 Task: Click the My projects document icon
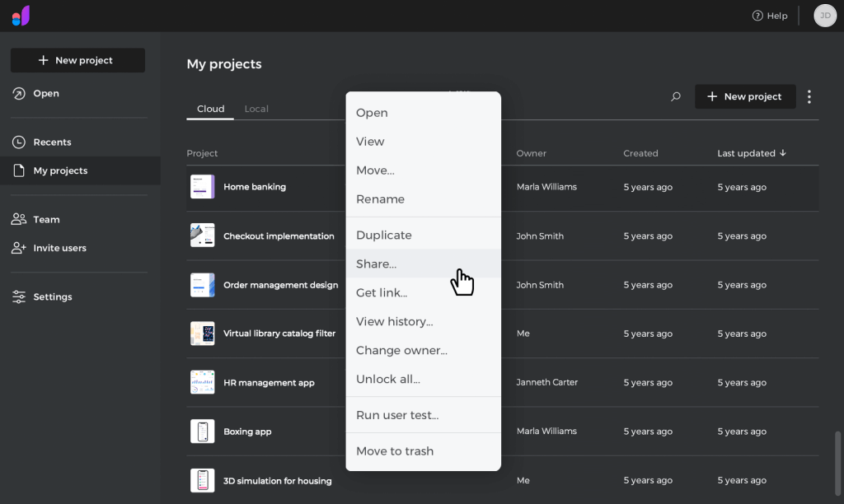[x=18, y=170]
